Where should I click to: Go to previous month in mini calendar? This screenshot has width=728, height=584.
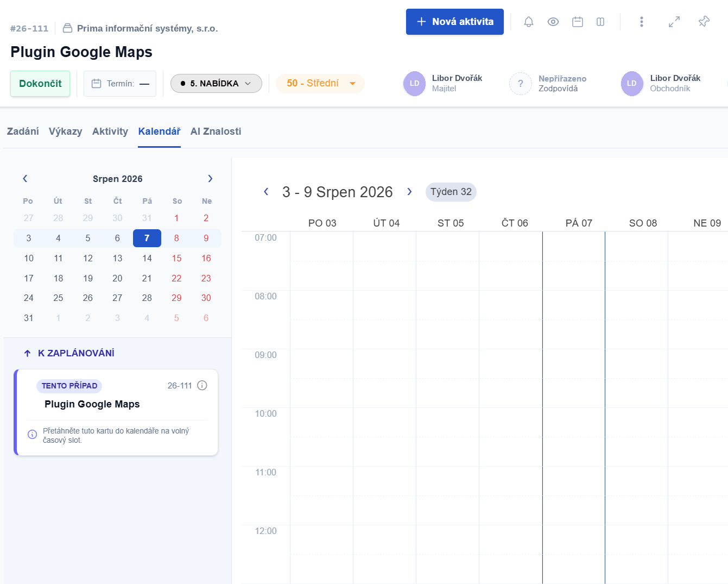coord(25,179)
